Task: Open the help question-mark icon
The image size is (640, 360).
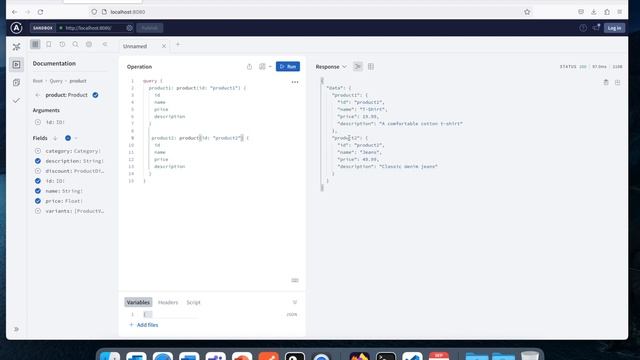Action: point(583,28)
